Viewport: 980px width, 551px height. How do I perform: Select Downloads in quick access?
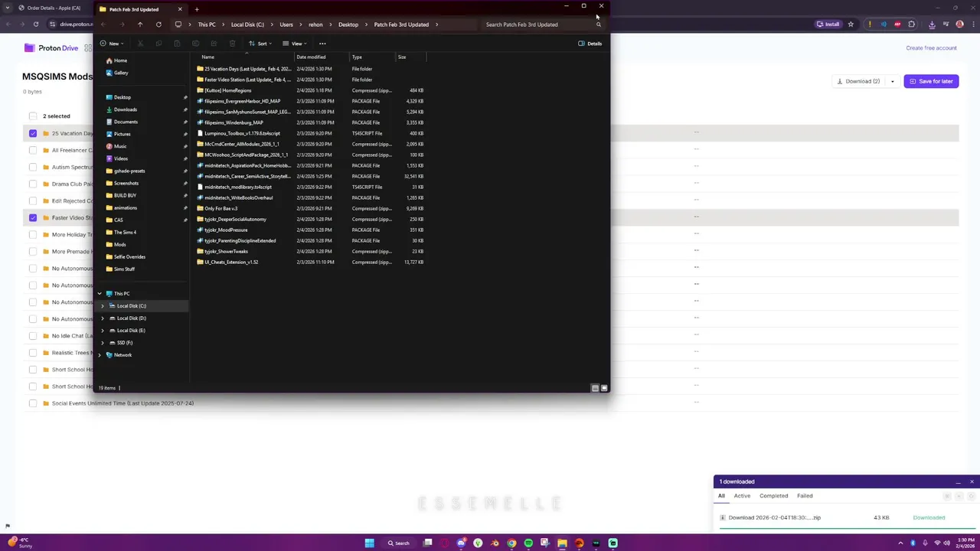[121, 109]
